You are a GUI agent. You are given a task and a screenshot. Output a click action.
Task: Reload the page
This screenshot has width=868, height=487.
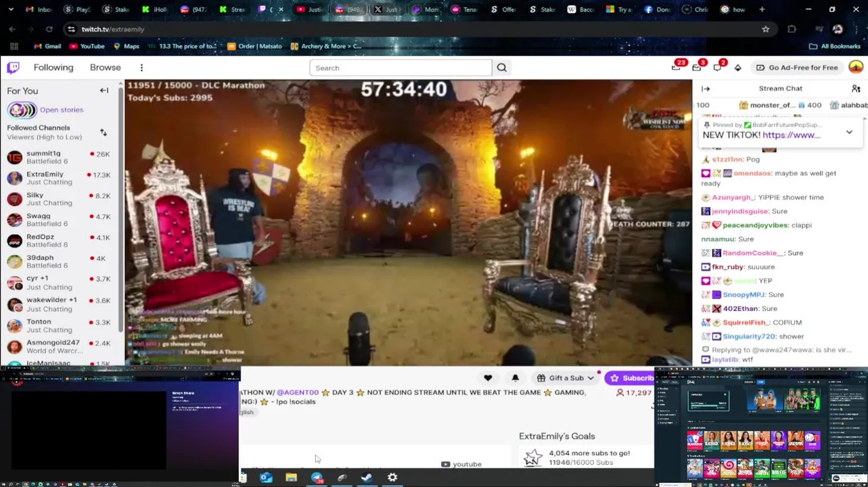pyautogui.click(x=49, y=29)
